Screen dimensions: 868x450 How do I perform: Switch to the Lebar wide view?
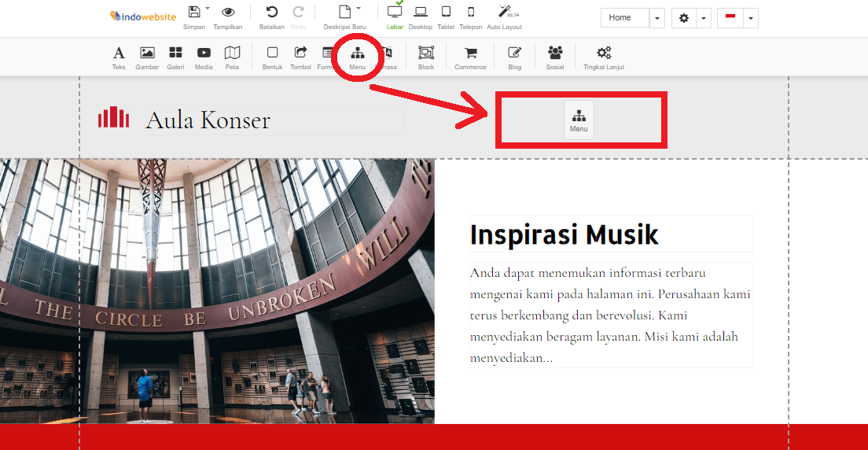tap(395, 12)
